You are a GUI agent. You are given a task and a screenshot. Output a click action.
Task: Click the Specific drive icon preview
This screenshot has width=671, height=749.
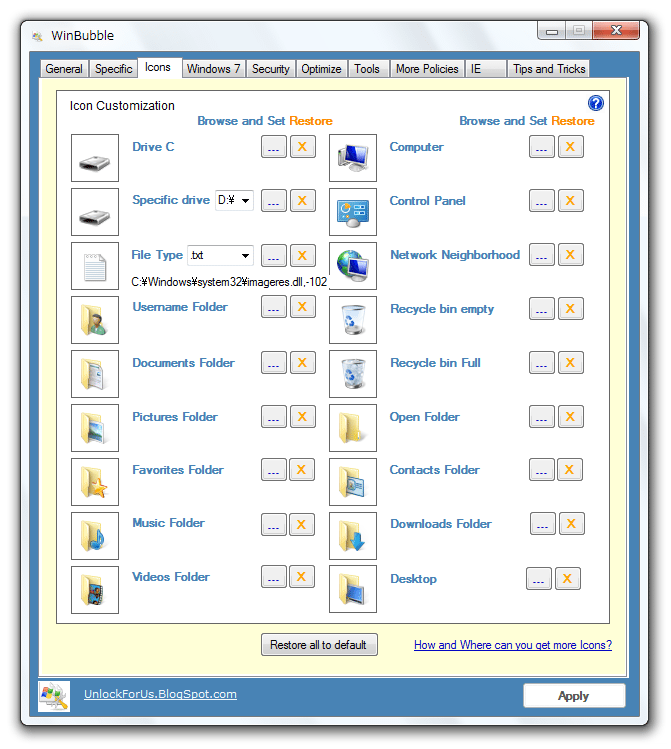point(95,212)
